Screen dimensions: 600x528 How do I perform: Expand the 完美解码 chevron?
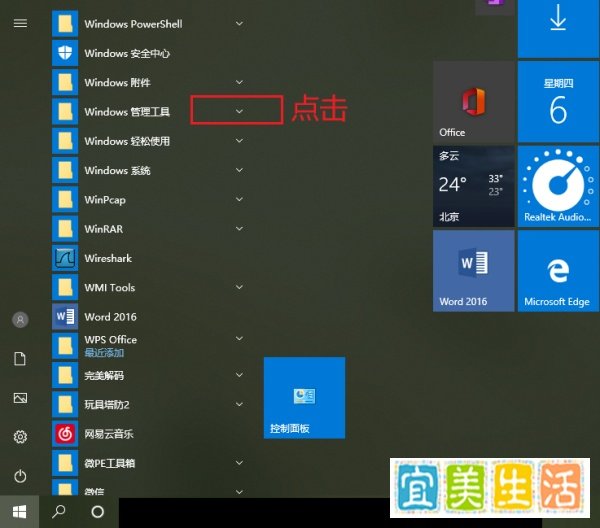pyautogui.click(x=239, y=375)
